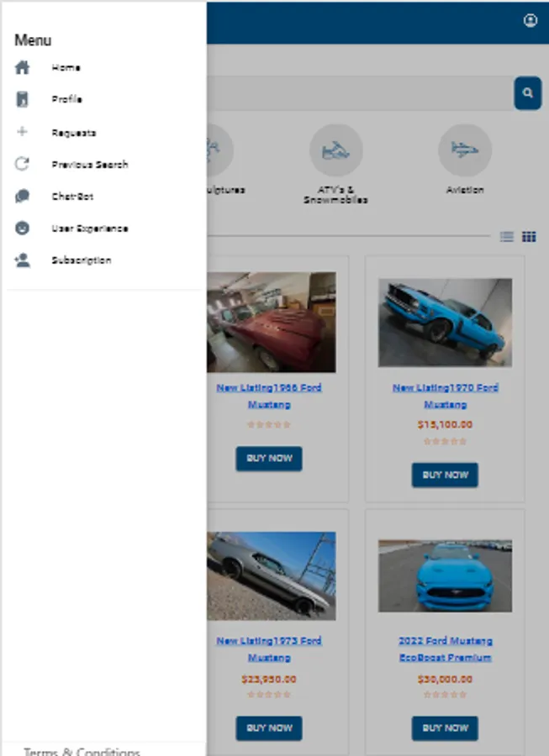Screen dimensions: 549x756
Task: Click the blue 1970 Mustang photo
Action: pos(446,323)
